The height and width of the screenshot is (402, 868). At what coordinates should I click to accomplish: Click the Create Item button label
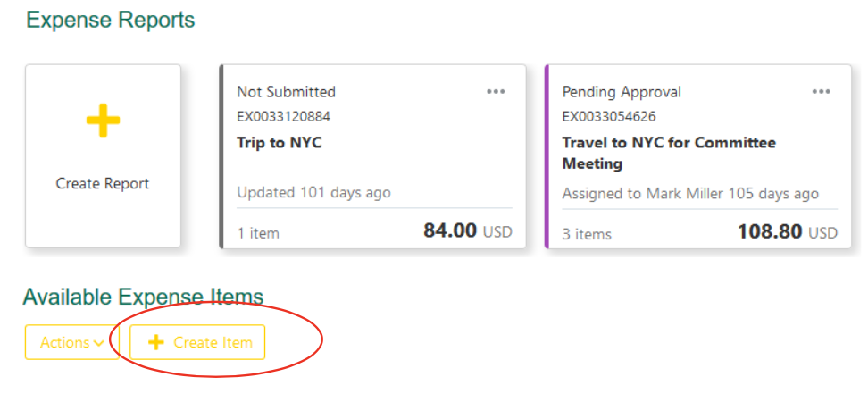tap(213, 343)
